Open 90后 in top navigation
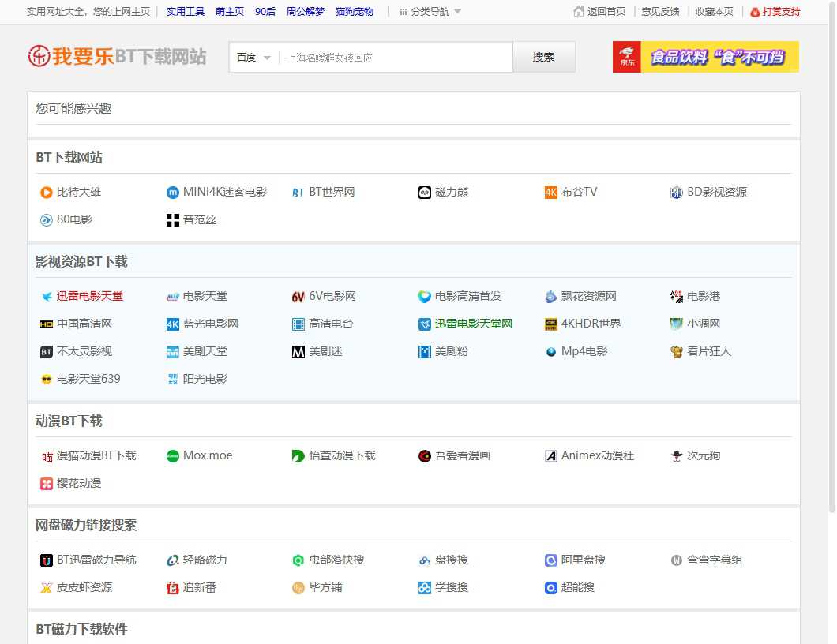This screenshot has width=837, height=644. [265, 12]
